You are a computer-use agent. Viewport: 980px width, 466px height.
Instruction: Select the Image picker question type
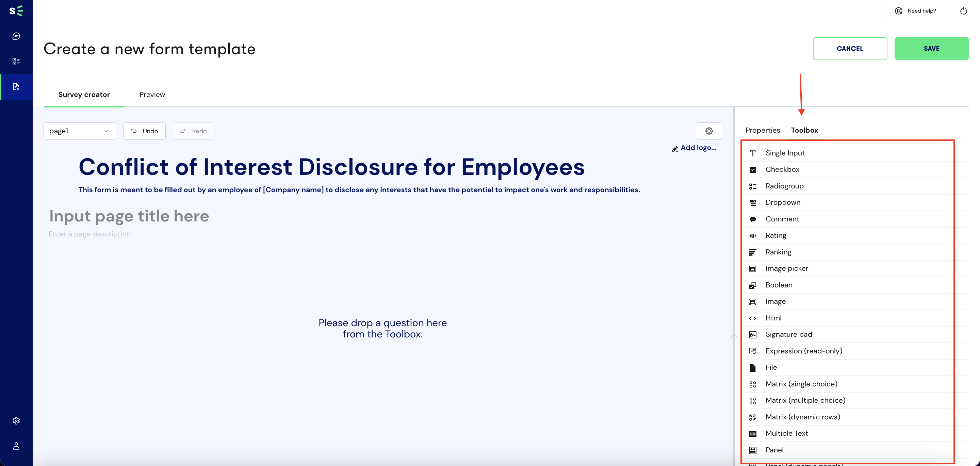click(x=787, y=269)
